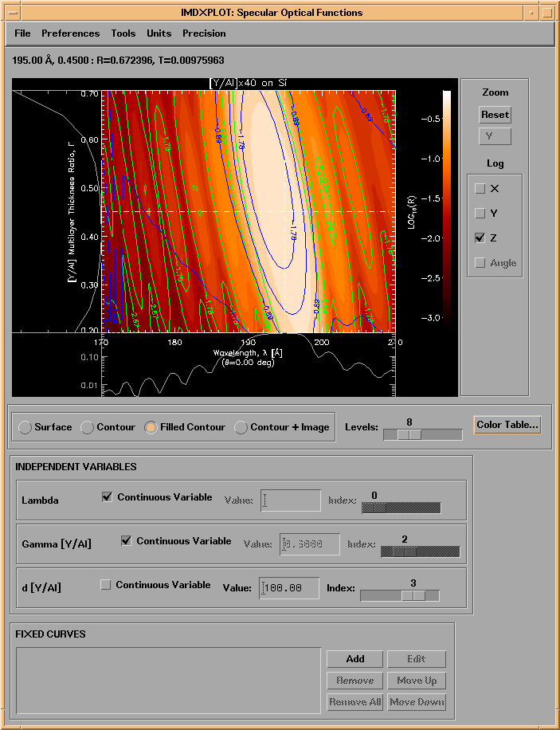Click the Move Up button
Image resolution: width=560 pixels, height=730 pixels.
417,681
